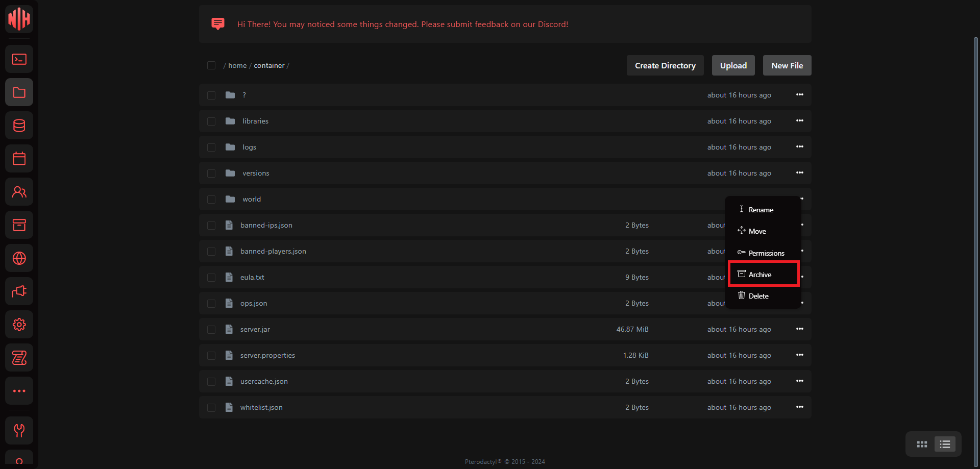
Task: Check the select-all checkbox beside the breadcrumb
Action: click(211, 65)
